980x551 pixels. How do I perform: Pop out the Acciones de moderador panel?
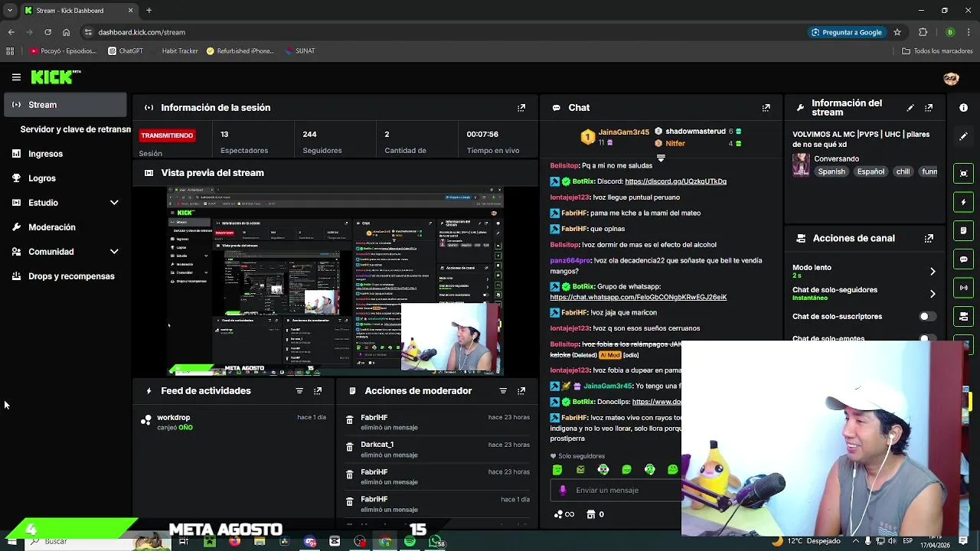(x=521, y=391)
